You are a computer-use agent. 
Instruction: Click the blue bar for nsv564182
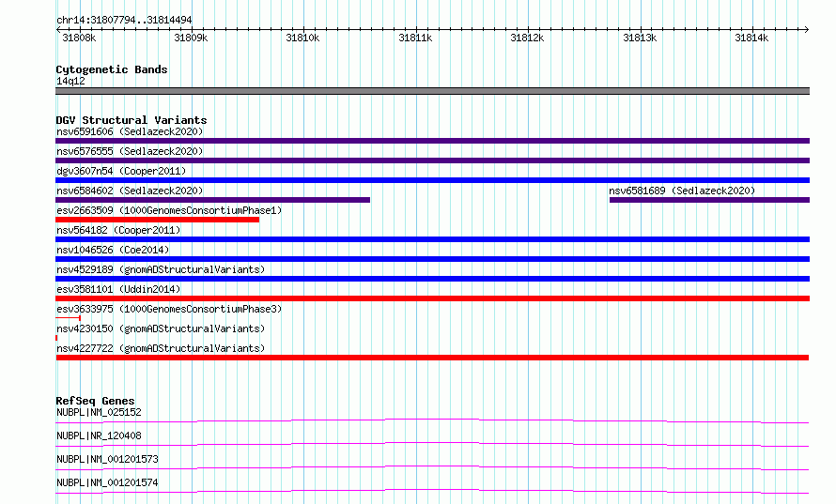coord(432,239)
